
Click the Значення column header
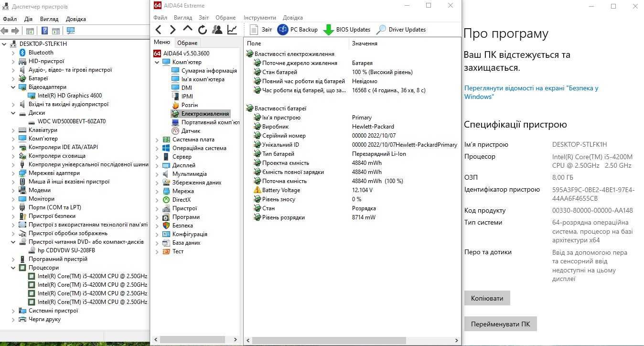[365, 43]
